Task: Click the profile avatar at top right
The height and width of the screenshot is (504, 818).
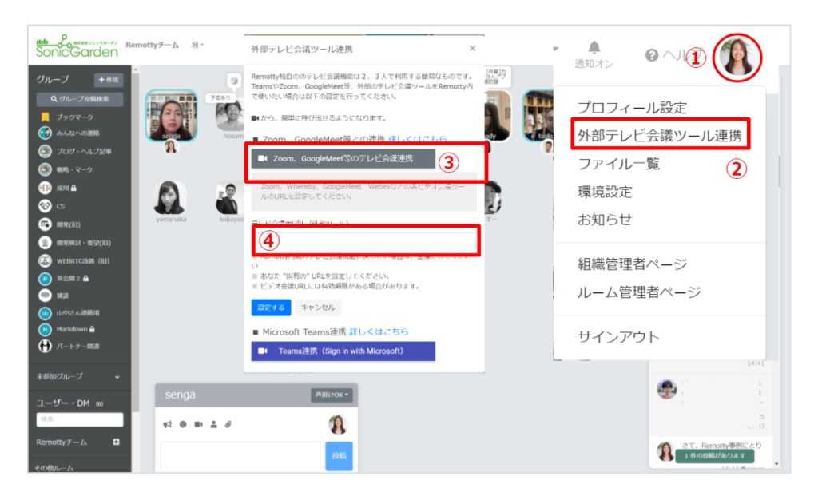Action: point(737,58)
